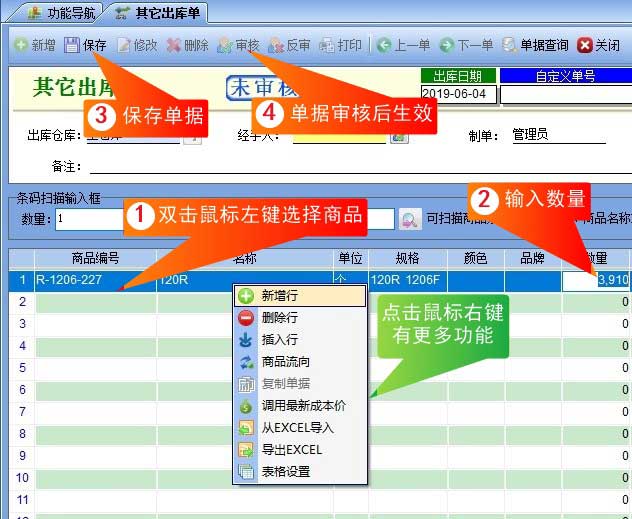This screenshot has height=519, width=632.
Task: Go to previous document with 上一单 arrow
Action: (x=384, y=45)
